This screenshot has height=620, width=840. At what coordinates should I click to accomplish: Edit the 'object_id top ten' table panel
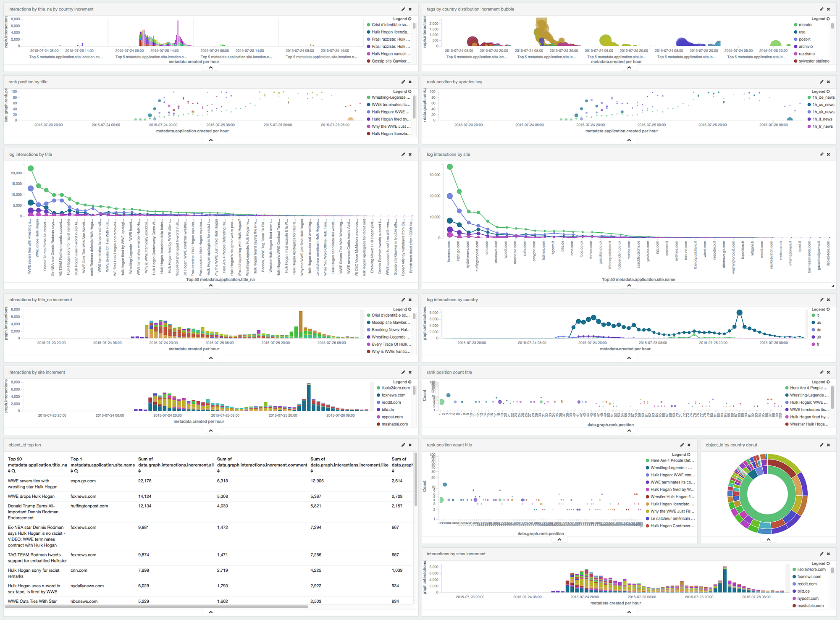[x=403, y=445]
